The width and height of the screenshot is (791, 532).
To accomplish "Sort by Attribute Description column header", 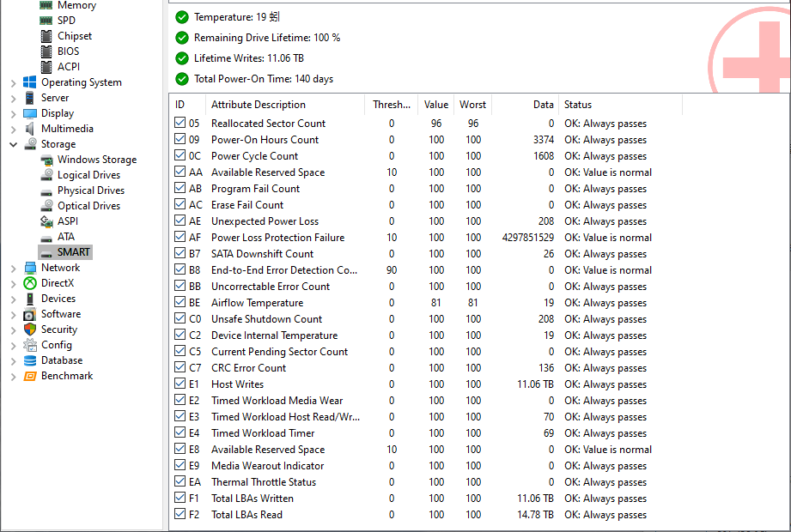I will click(x=284, y=105).
